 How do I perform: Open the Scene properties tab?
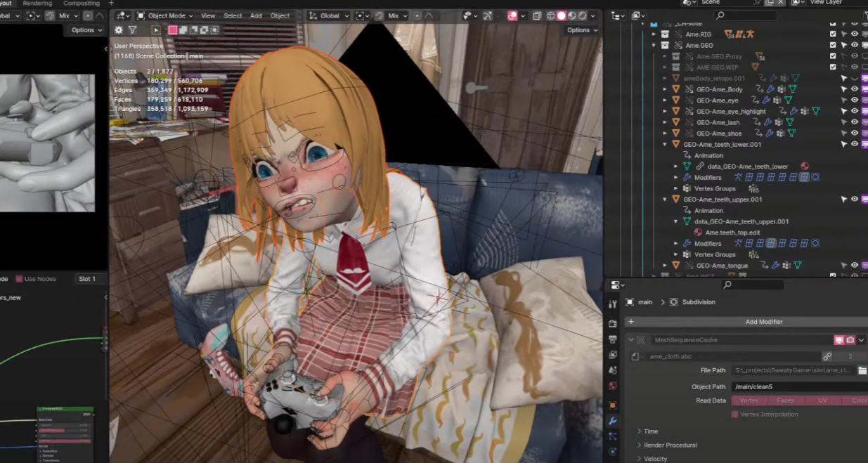pos(612,370)
